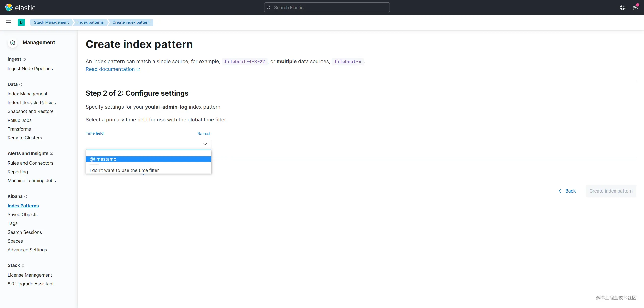Open Rollup Jobs

click(20, 120)
